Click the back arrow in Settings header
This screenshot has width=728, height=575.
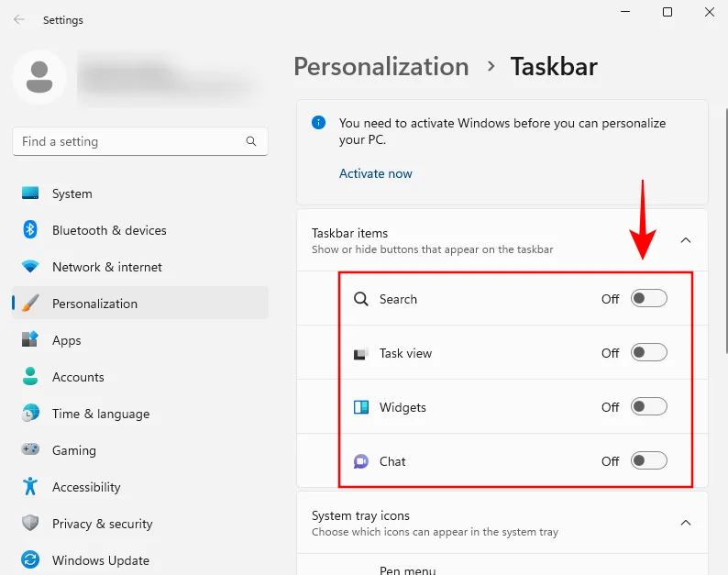(18, 19)
